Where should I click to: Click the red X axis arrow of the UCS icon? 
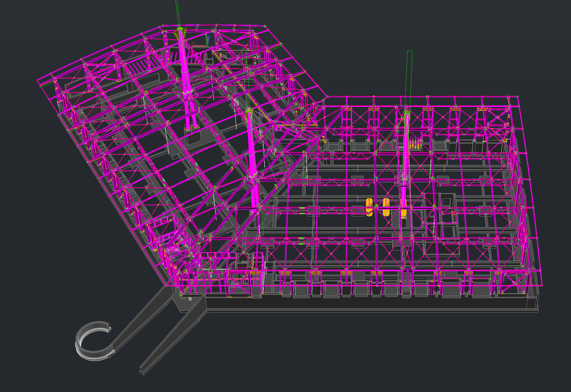[199, 46]
